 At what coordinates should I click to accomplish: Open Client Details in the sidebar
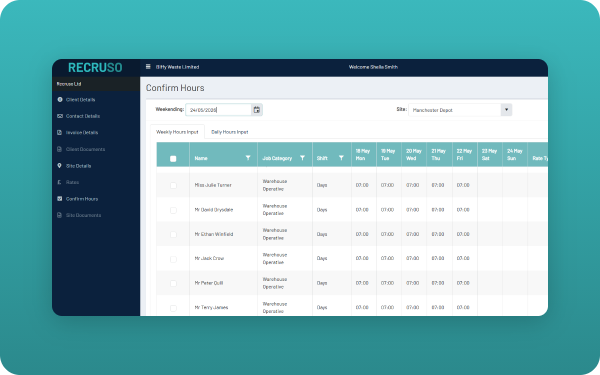click(x=80, y=99)
